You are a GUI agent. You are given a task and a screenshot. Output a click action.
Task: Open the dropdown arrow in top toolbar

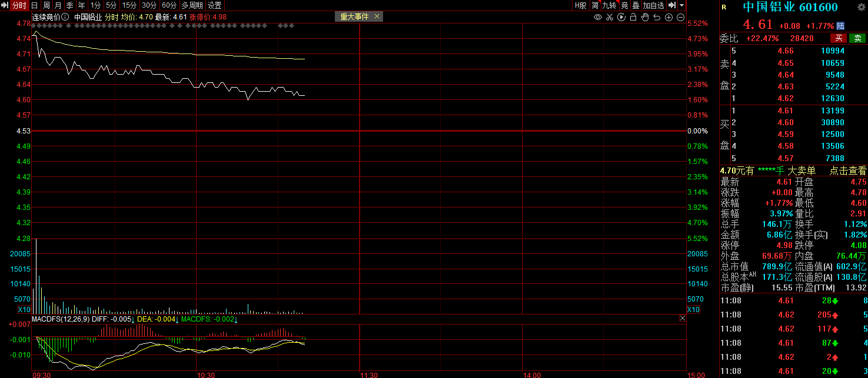point(681,5)
